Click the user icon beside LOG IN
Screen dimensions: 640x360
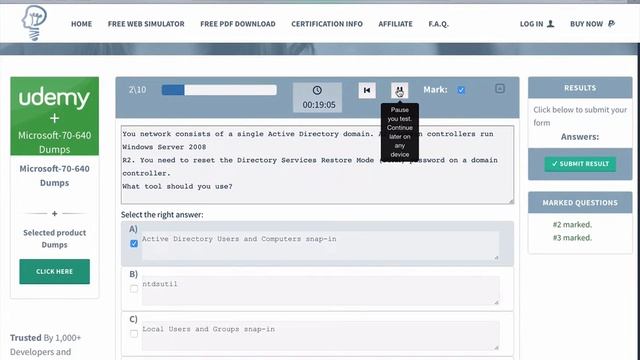click(551, 24)
